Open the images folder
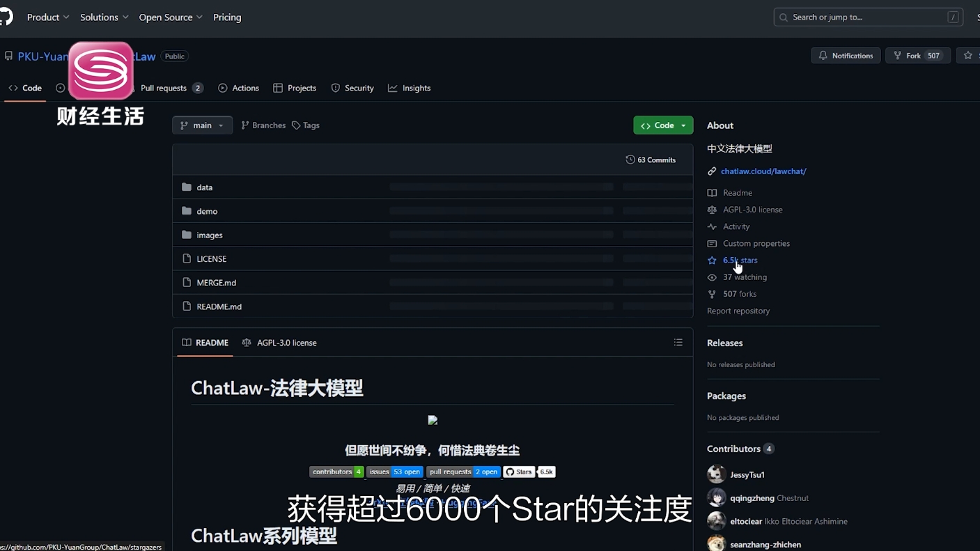The width and height of the screenshot is (980, 551). point(210,235)
